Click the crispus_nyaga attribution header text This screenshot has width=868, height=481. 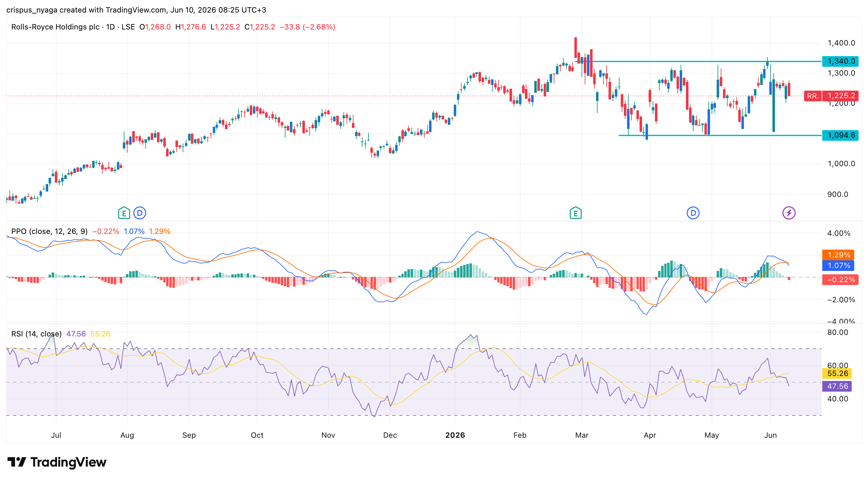pos(136,10)
